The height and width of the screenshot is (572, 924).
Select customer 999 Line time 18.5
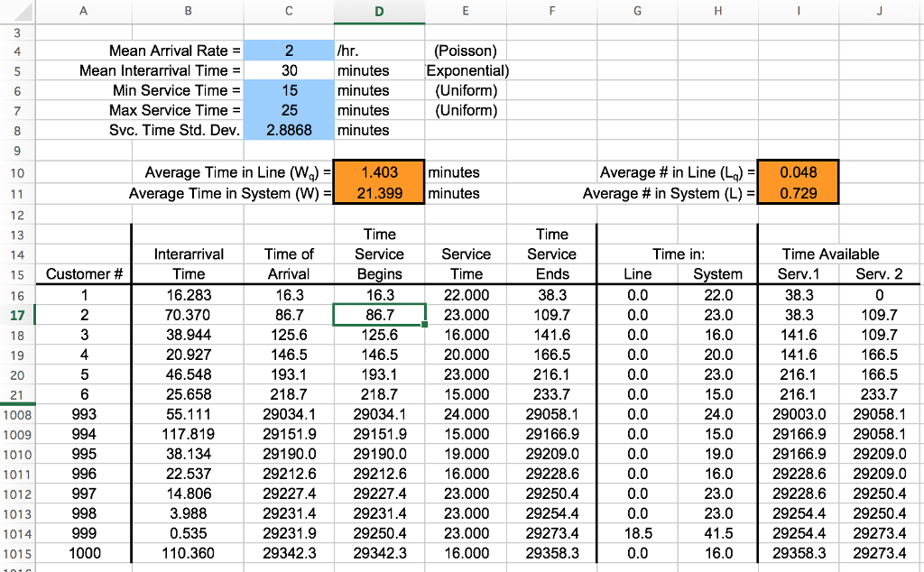(638, 534)
